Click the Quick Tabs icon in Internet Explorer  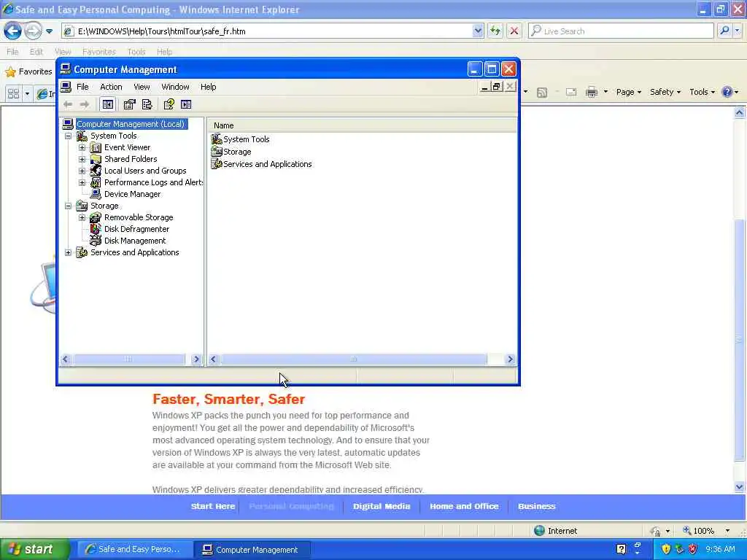coord(13,94)
